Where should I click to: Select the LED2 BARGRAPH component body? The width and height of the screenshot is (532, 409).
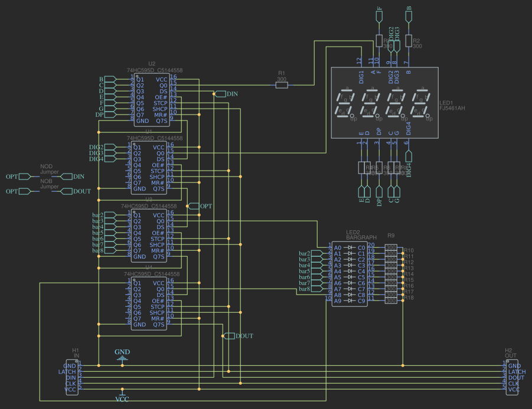pyautogui.click(x=350, y=274)
